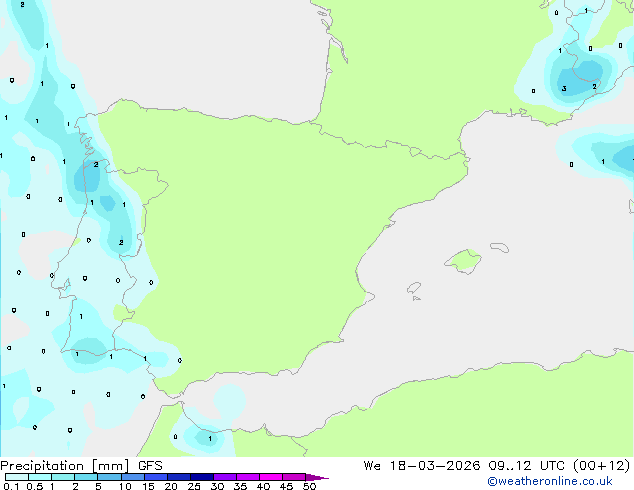This screenshot has height=490, width=634.
Task: Select the 2 to 5 mm legend swatch
Action: [87, 477]
